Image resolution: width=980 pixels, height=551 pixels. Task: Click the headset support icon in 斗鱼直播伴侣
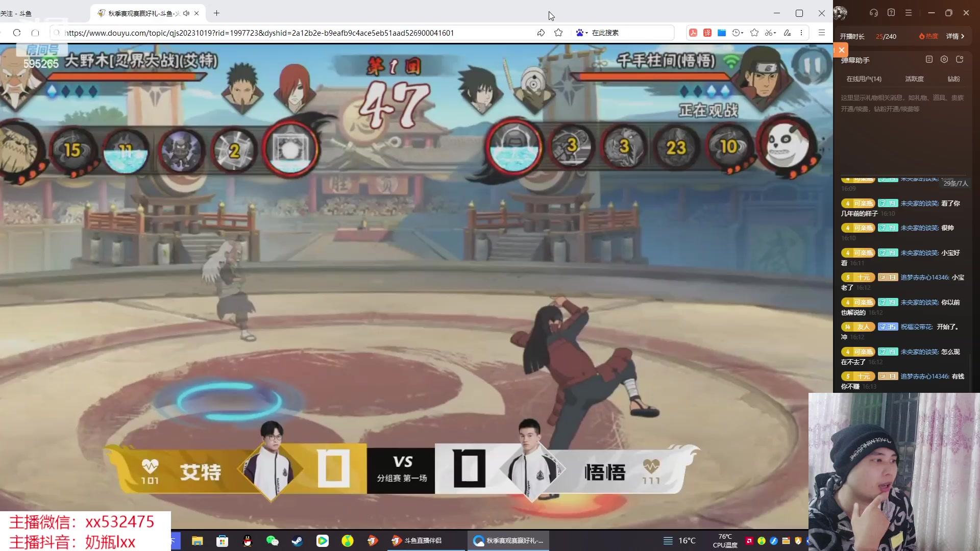874,13
